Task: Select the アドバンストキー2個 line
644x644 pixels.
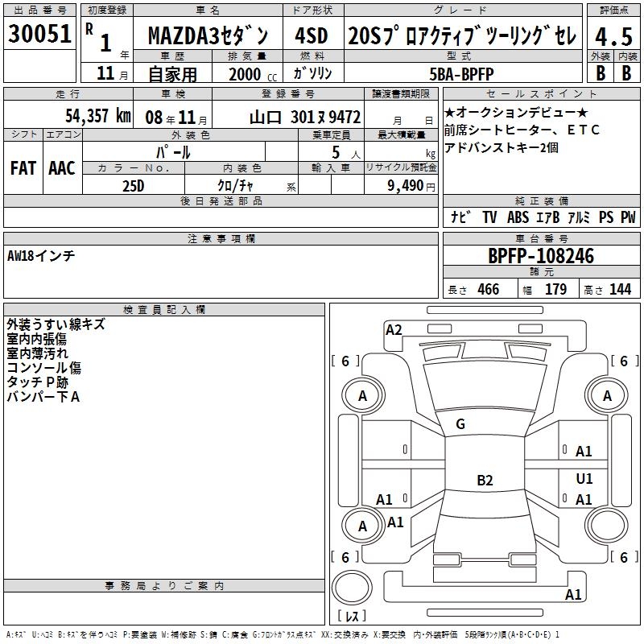Action: (x=501, y=147)
